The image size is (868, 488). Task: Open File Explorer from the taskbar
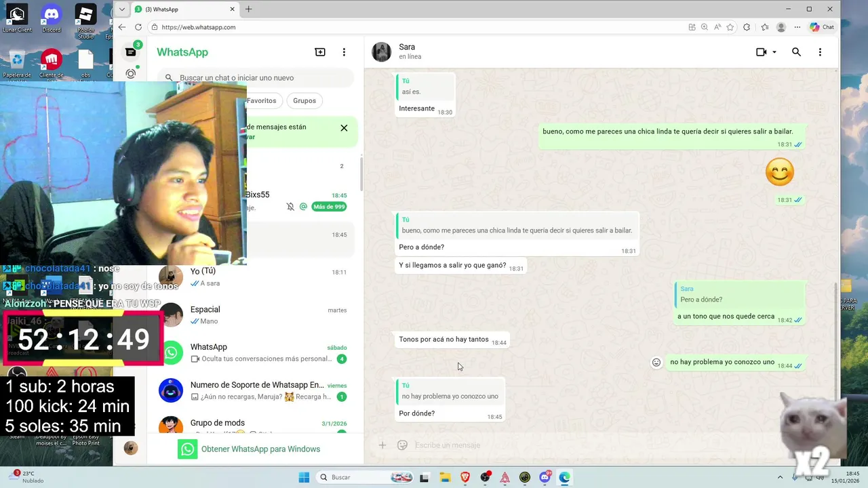tap(444, 477)
